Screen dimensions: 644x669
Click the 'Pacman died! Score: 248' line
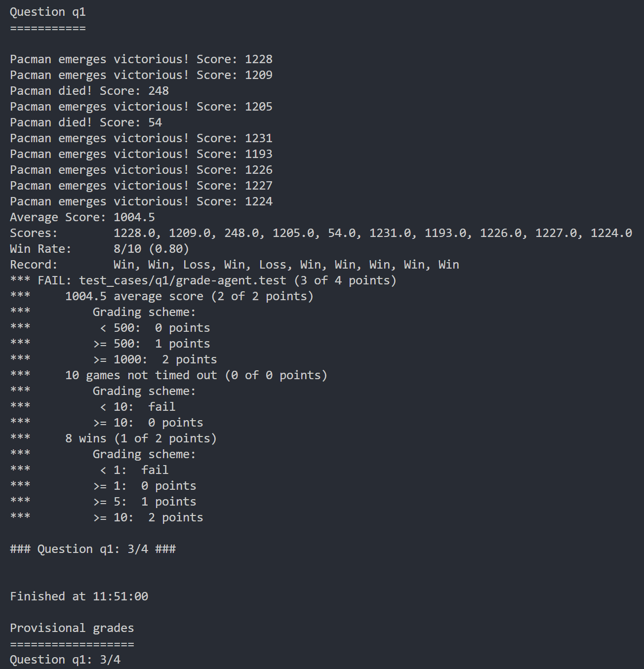coord(89,91)
